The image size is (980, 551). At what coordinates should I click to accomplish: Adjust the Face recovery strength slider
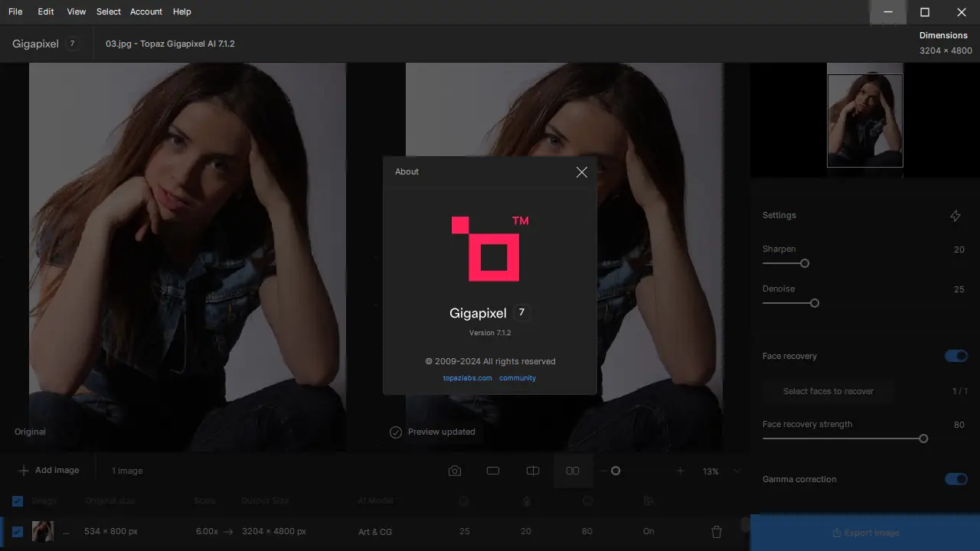(x=923, y=439)
